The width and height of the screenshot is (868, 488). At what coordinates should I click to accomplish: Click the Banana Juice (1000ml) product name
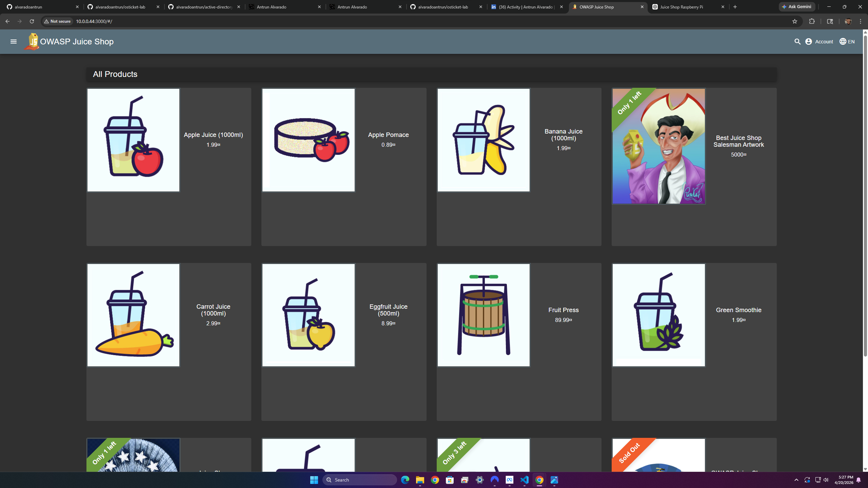[x=564, y=135]
